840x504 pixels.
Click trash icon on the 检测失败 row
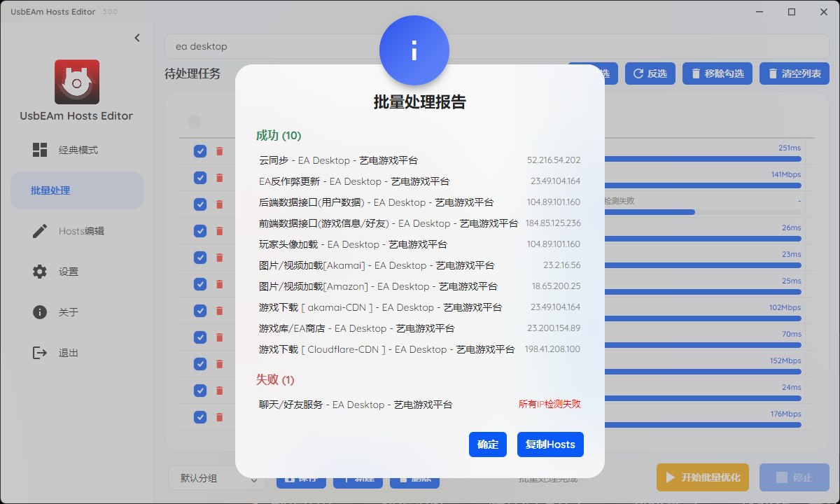click(x=219, y=204)
